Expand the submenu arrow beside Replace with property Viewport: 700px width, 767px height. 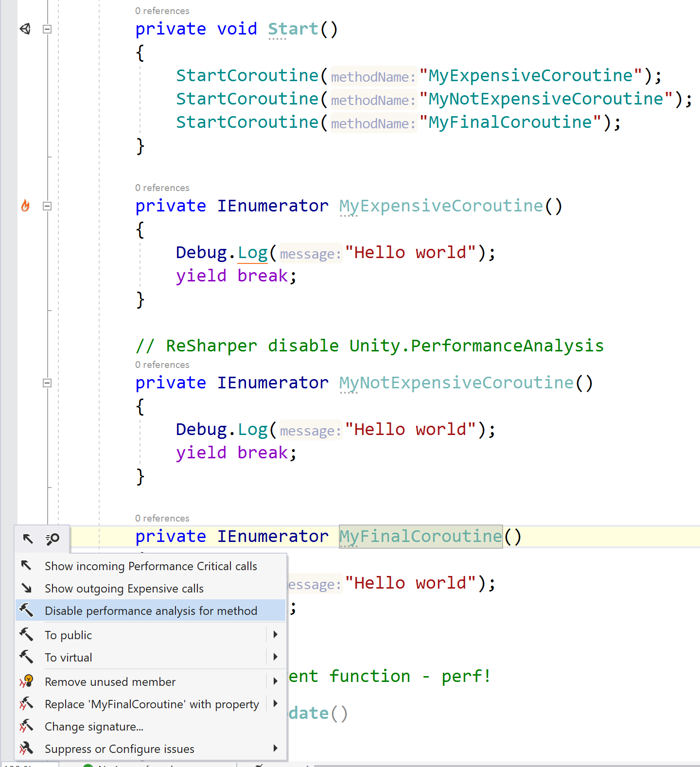[x=276, y=703]
